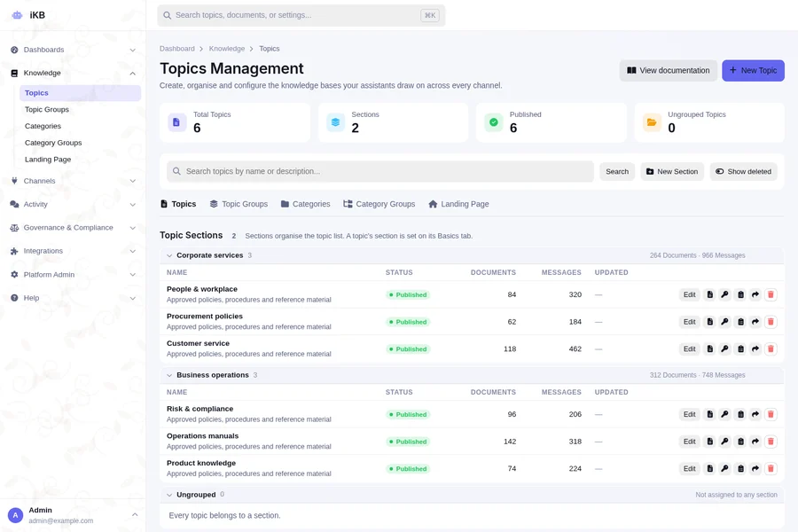Delete the Product knowledge topic
798x532 pixels.
(771, 468)
